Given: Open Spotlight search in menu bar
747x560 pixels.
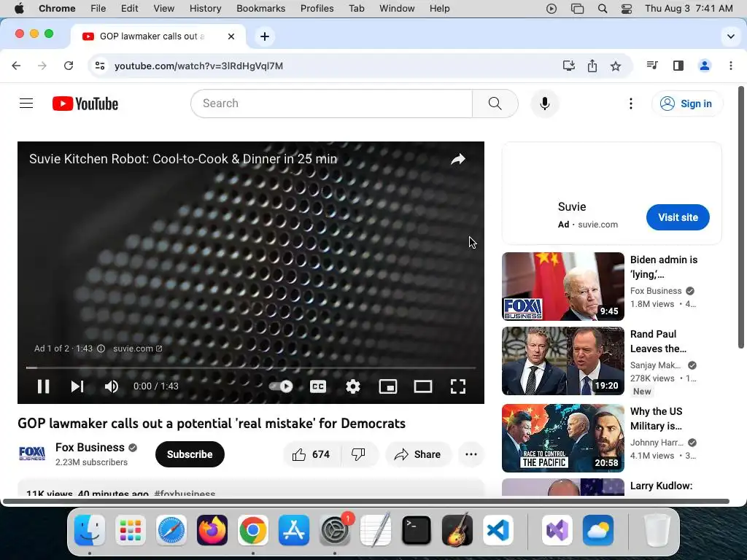Looking at the screenshot, I should point(602,9).
